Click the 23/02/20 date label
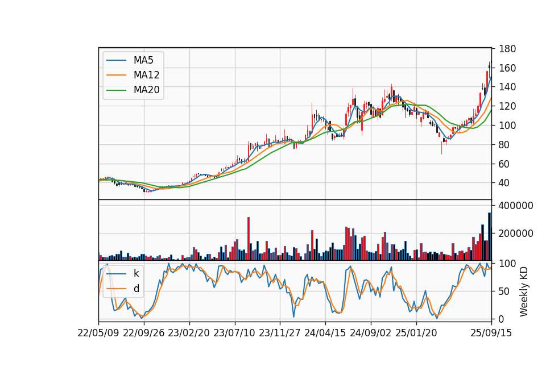546x392 pixels. point(189,333)
